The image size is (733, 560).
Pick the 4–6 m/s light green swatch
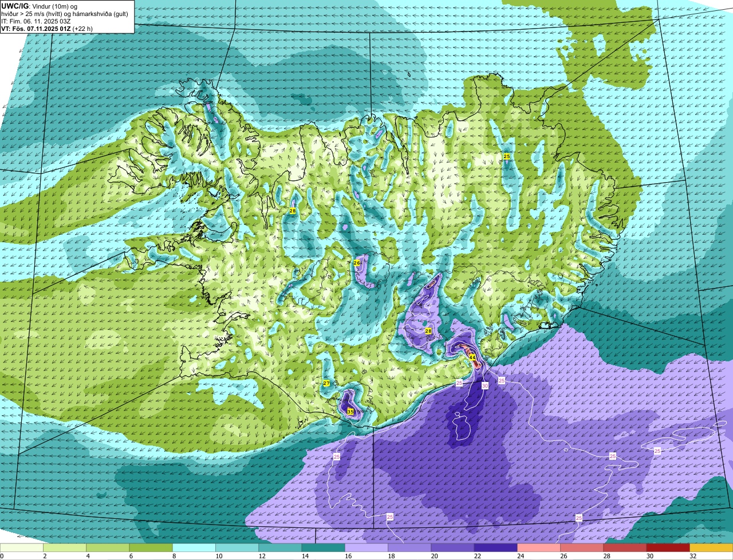(x=108, y=547)
